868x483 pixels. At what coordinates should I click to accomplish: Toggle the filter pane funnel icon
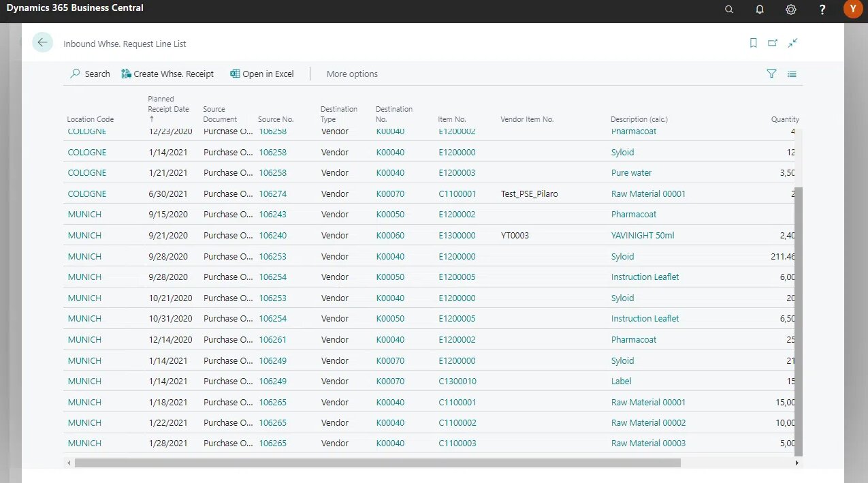[771, 74]
